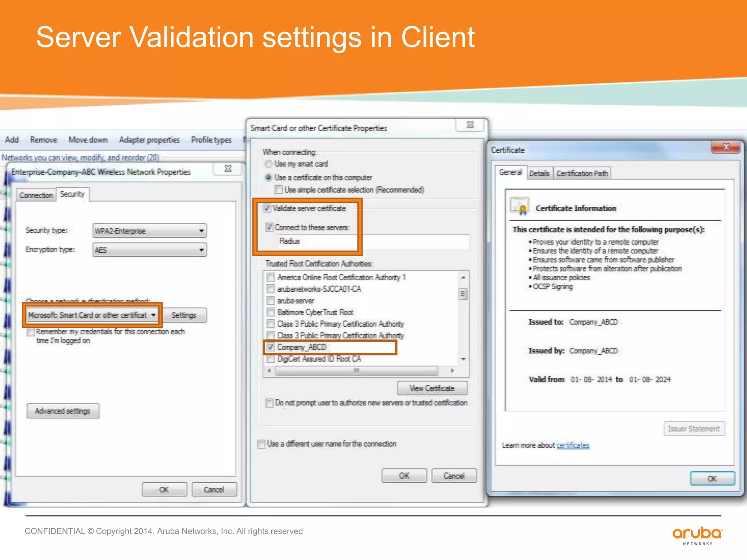747x560 pixels.
Task: Click OK in the Certificate window
Action: (712, 479)
